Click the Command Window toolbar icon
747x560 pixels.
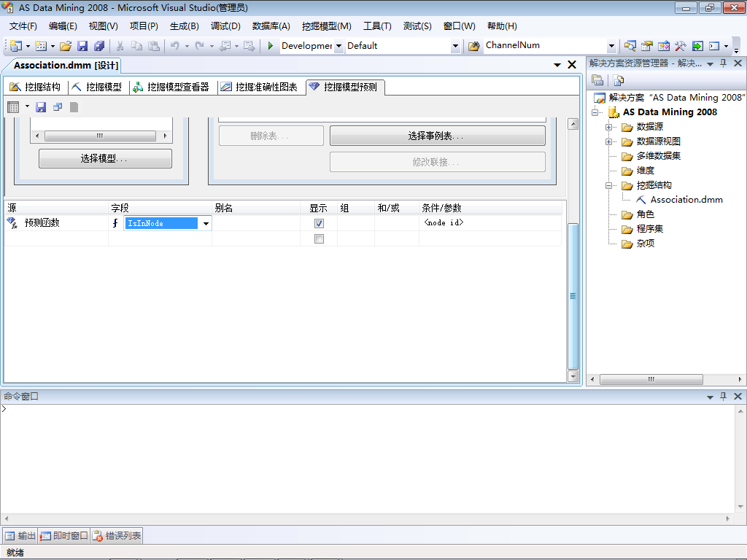(x=713, y=46)
